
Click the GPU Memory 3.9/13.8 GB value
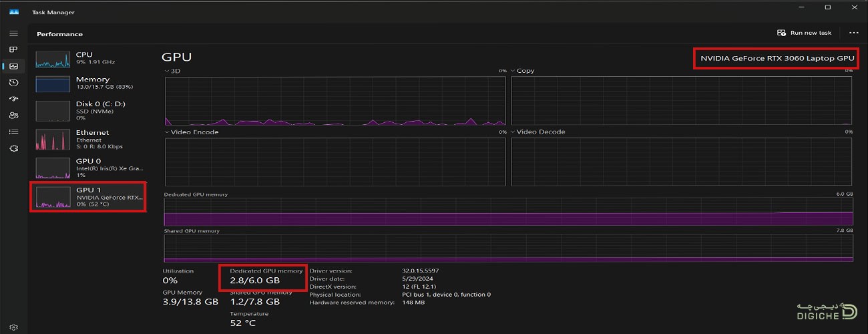(x=190, y=301)
